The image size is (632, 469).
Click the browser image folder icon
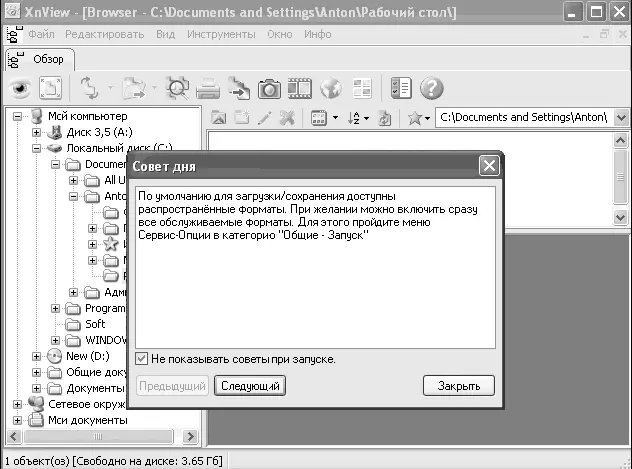(x=218, y=118)
